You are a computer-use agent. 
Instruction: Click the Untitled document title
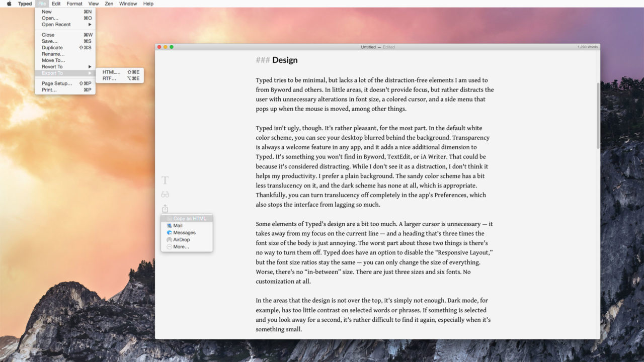(x=368, y=47)
